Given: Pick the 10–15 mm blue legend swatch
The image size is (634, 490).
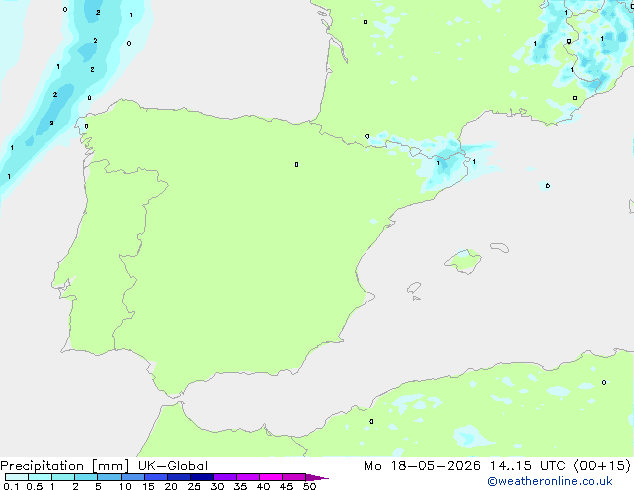Looking at the screenshot, I should point(133,477).
